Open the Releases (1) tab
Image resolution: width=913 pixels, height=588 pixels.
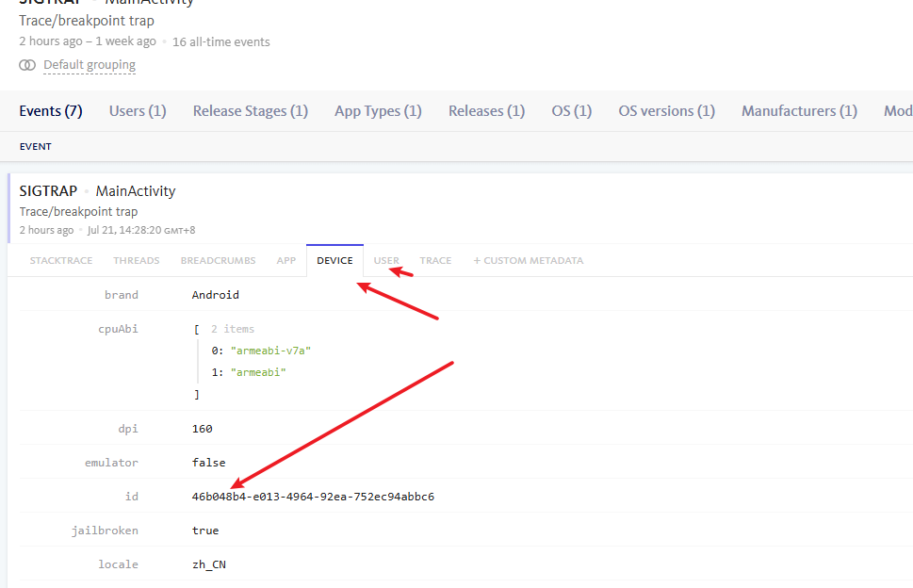487,111
